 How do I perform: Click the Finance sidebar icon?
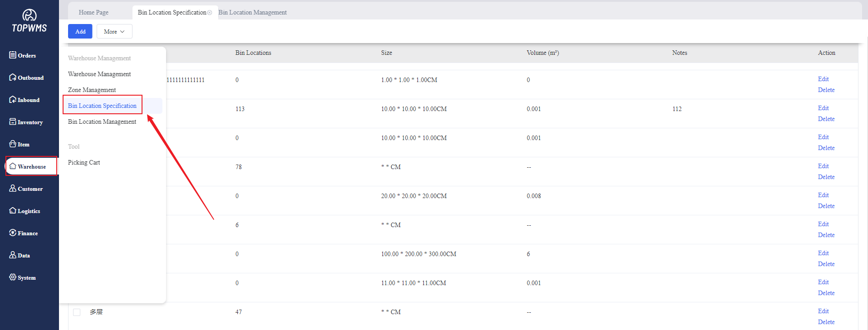click(13, 233)
